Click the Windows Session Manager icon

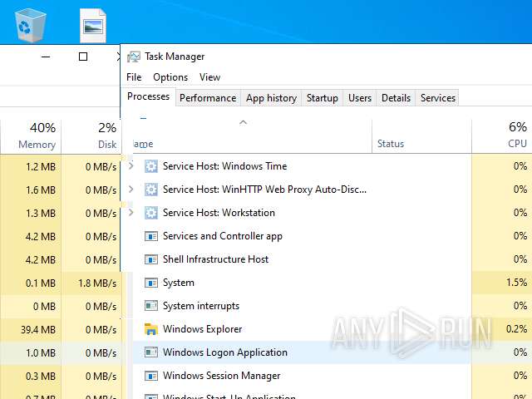151,376
